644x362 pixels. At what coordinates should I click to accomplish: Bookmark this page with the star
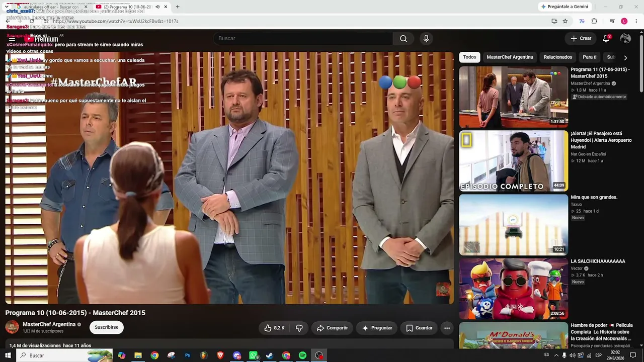565,21
